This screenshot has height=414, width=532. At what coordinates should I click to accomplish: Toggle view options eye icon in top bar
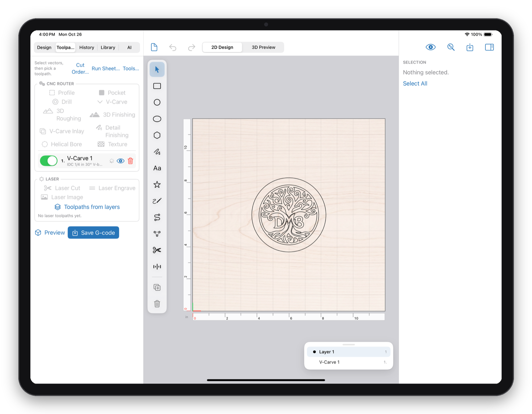(x=431, y=47)
